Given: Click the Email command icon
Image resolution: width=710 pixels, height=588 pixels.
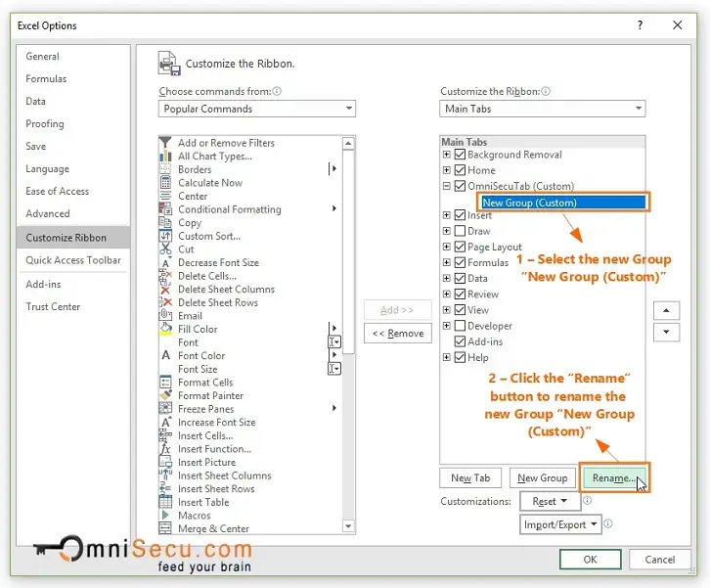Looking at the screenshot, I should pyautogui.click(x=165, y=316).
